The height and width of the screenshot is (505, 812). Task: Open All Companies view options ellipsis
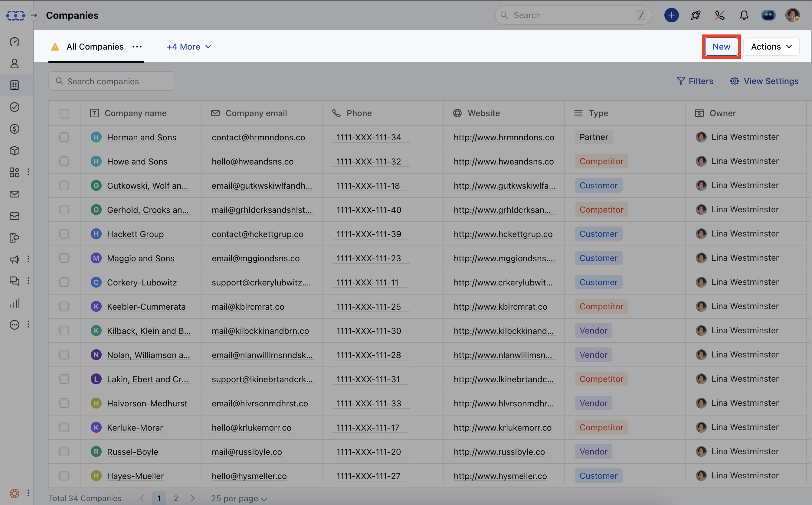137,47
